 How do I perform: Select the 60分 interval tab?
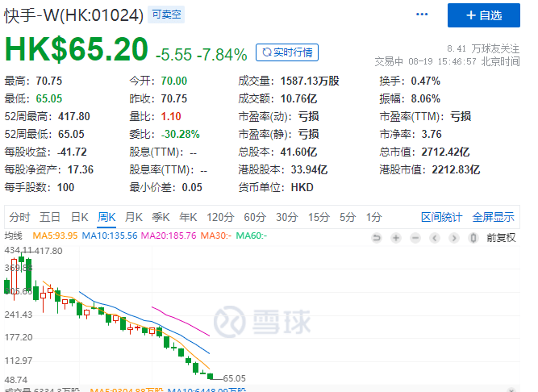coord(255,217)
